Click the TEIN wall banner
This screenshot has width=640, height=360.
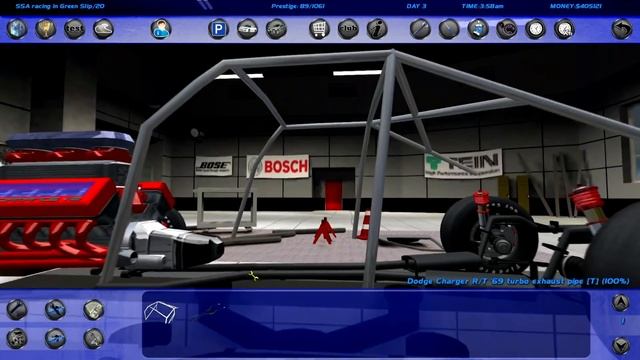pyautogui.click(x=463, y=164)
